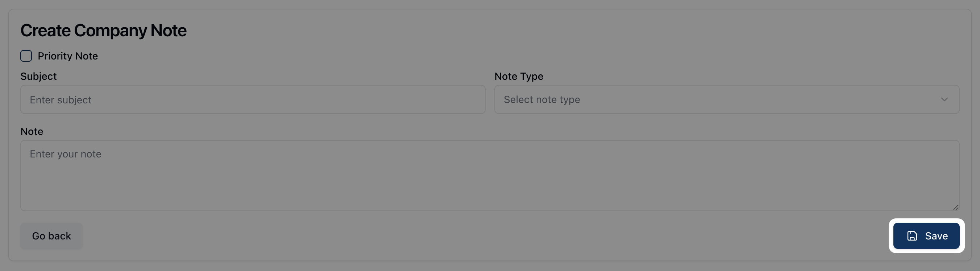Focus the Subject input field
The image size is (980, 271).
[253, 99]
